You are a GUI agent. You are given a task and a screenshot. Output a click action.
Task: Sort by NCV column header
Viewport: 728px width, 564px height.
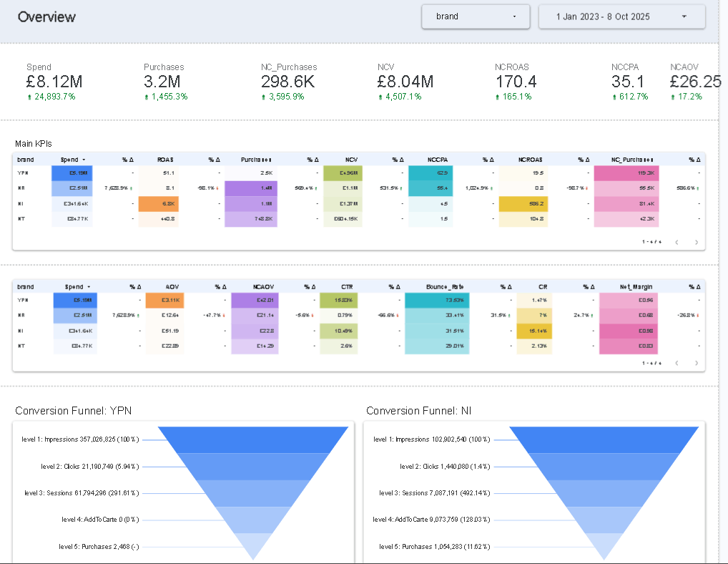click(x=351, y=160)
